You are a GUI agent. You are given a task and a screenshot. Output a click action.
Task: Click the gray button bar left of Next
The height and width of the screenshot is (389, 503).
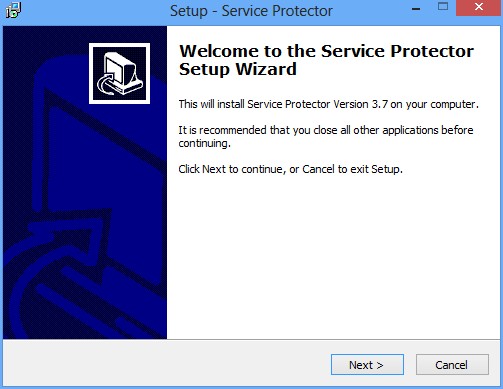pos(167,364)
